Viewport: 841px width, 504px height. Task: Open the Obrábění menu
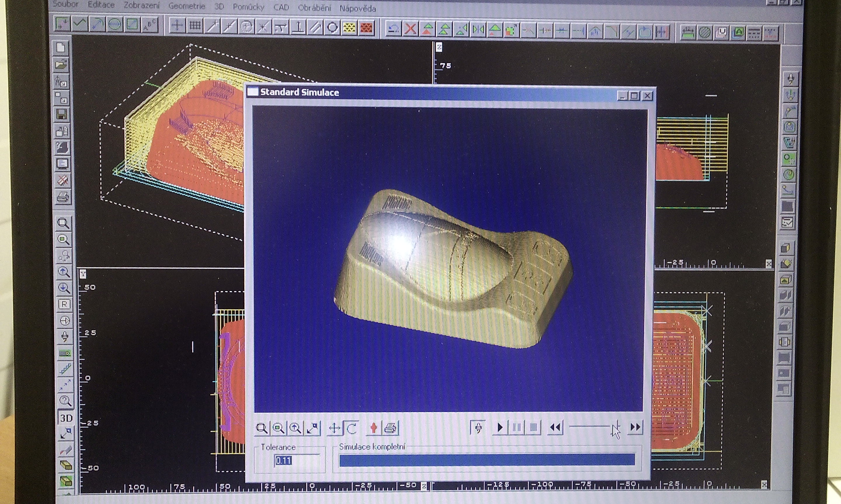[314, 8]
